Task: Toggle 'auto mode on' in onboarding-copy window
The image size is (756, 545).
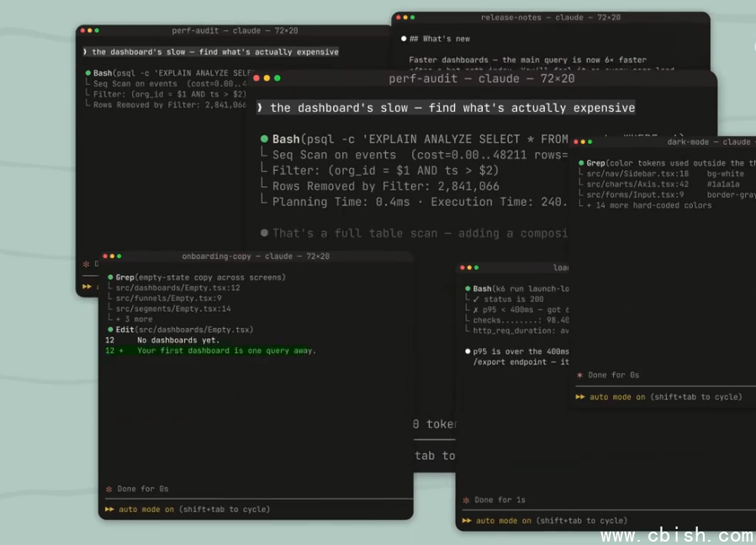Action: tap(146, 510)
